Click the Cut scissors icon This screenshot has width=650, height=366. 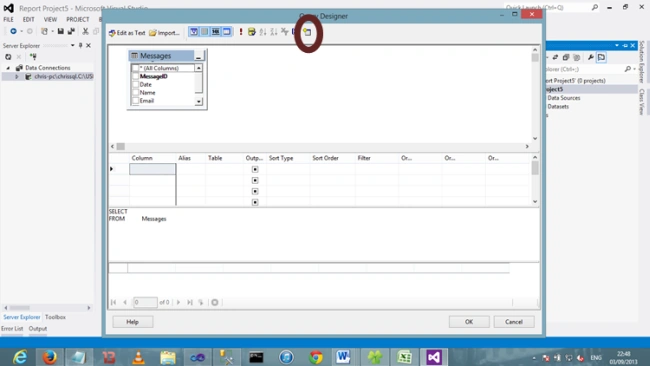click(x=85, y=31)
